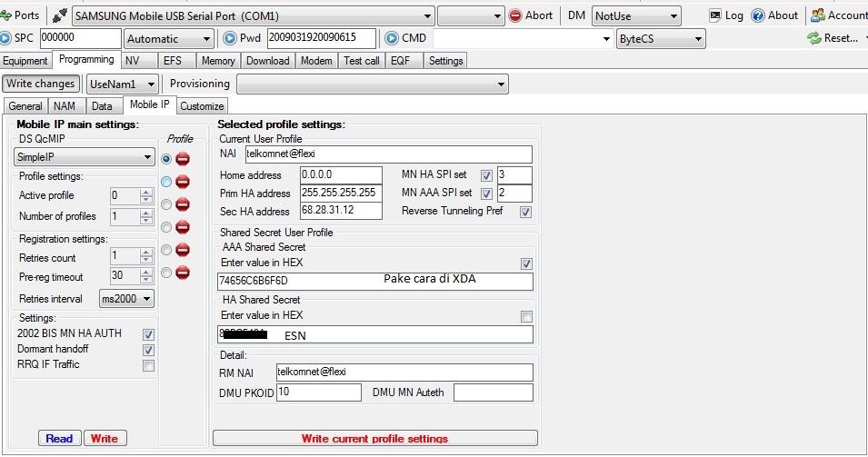868x457 pixels.
Task: Click the Reset refresh icon
Action: coord(814,38)
